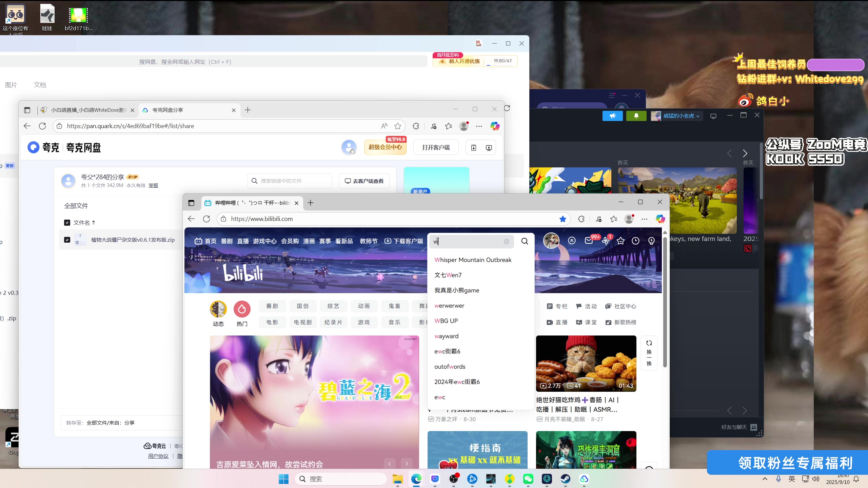The width and height of the screenshot is (868, 488).
Task: Open 游戏中心 in bilibili header
Action: point(265,241)
